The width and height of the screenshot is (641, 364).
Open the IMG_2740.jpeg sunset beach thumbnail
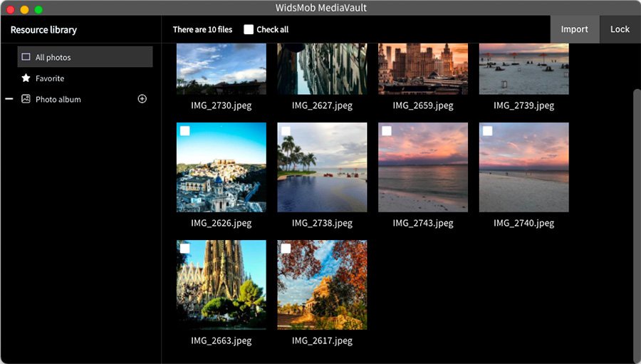click(524, 167)
